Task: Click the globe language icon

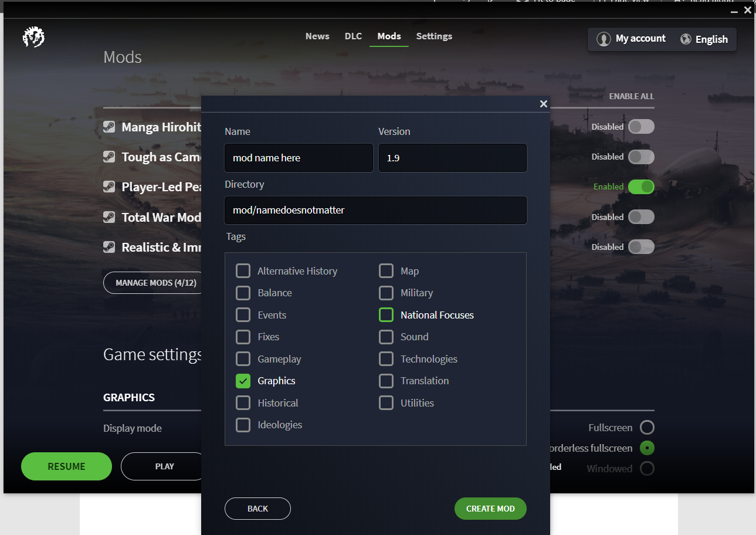Action: [686, 39]
